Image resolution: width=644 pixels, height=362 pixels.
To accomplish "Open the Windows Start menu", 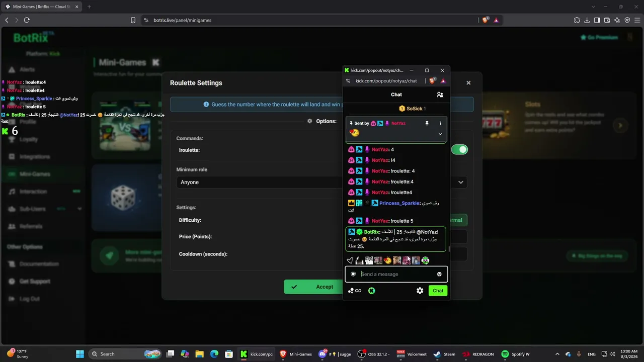I will coord(81,354).
